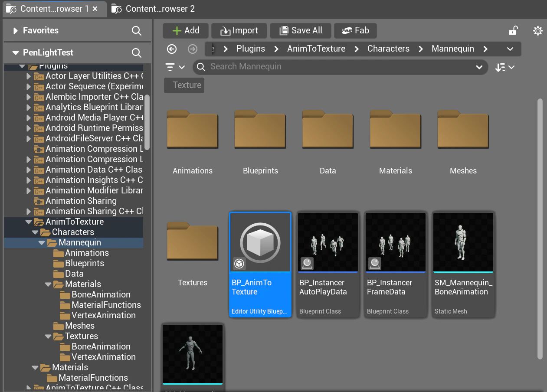
Task: Select MaterialFunctions under Mannequin Materials
Action: [106, 305]
